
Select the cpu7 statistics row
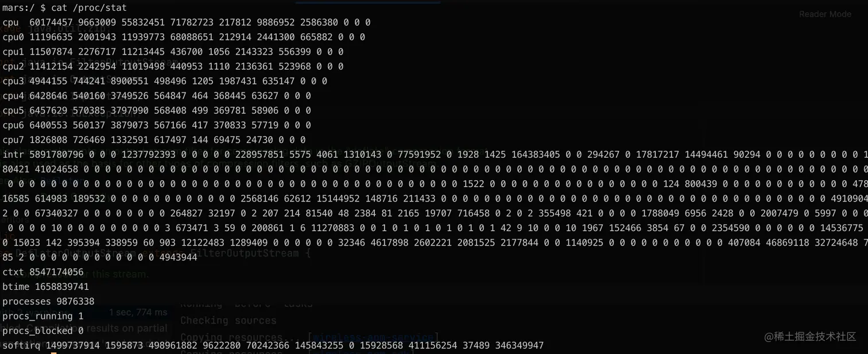154,140
